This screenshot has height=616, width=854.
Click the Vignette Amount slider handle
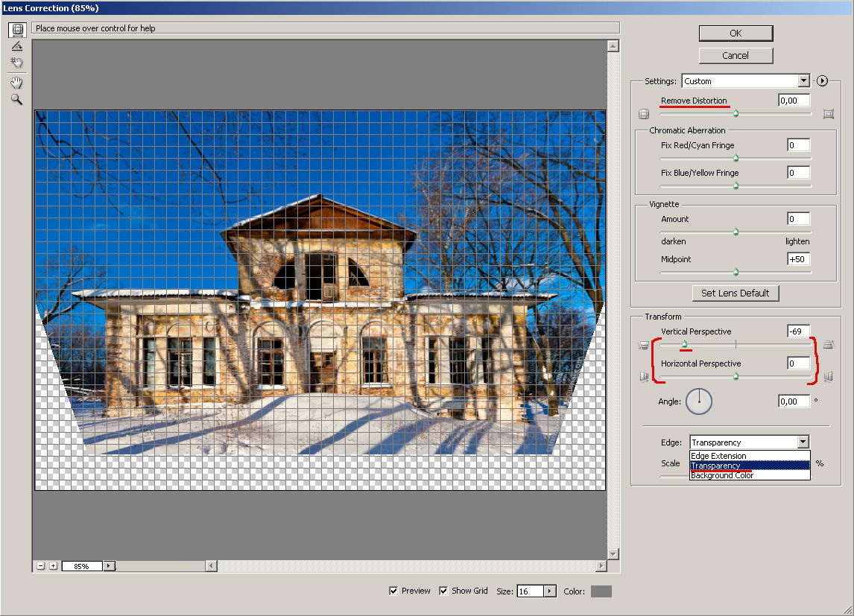pyautogui.click(x=736, y=232)
